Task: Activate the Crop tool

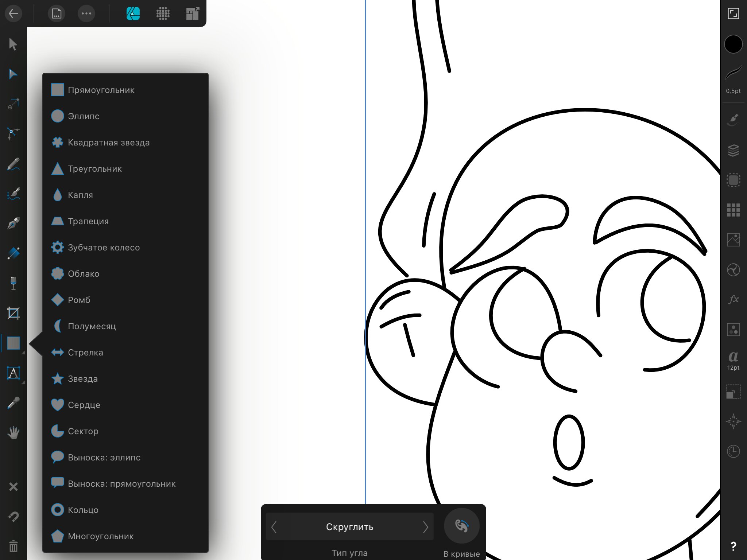Action: (13, 313)
